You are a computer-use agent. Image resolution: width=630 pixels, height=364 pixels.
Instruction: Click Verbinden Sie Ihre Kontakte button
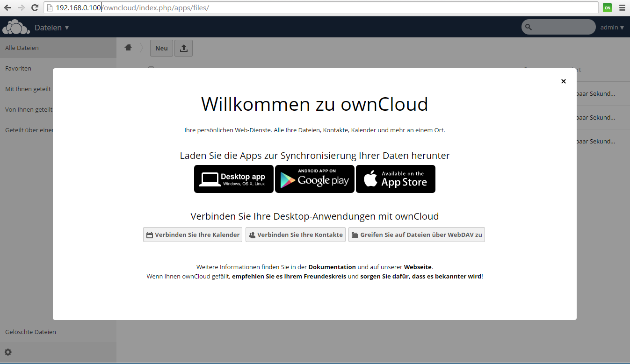(x=296, y=235)
